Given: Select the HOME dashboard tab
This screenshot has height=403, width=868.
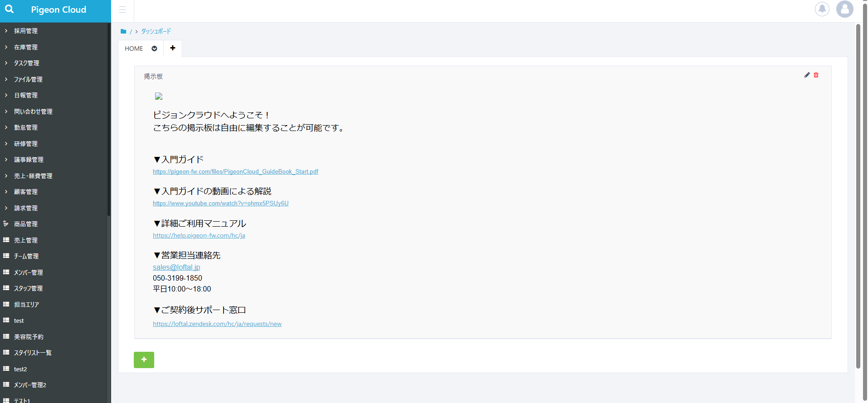Looking at the screenshot, I should click(134, 49).
